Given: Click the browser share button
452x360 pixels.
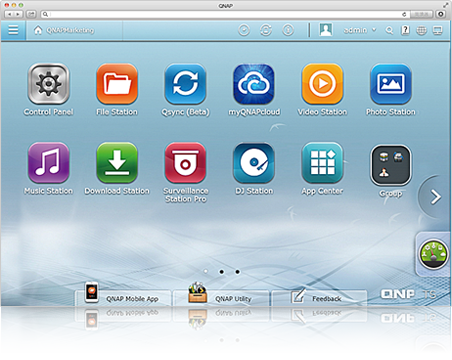Looking at the screenshot, I should coord(31,14).
